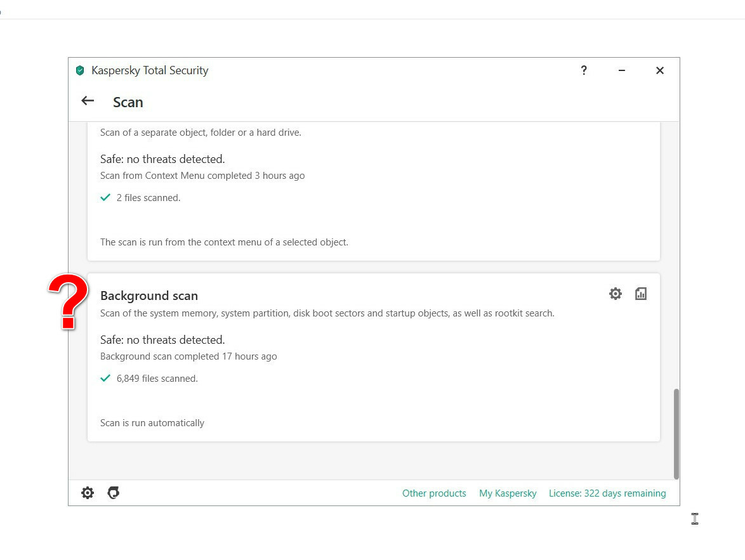Close the Kaspersky Total Security window
Viewport: 745px width, 560px height.
coord(659,70)
